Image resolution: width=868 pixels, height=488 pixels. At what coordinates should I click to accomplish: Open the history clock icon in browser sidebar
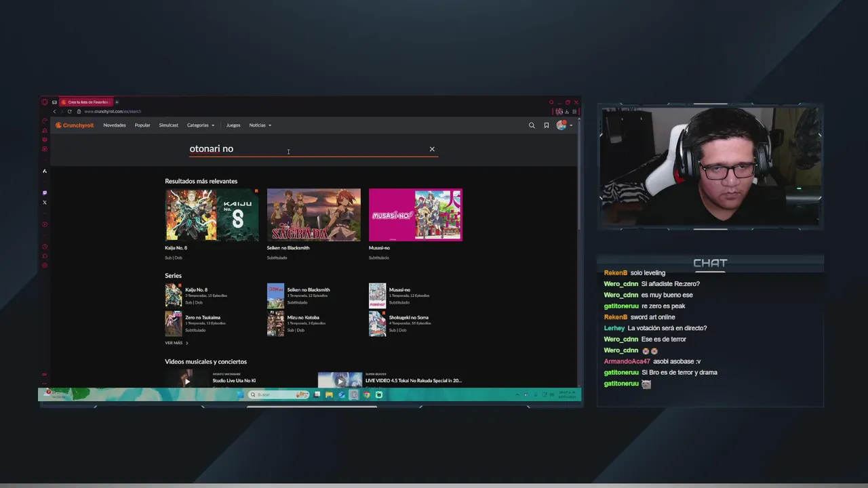click(x=45, y=247)
